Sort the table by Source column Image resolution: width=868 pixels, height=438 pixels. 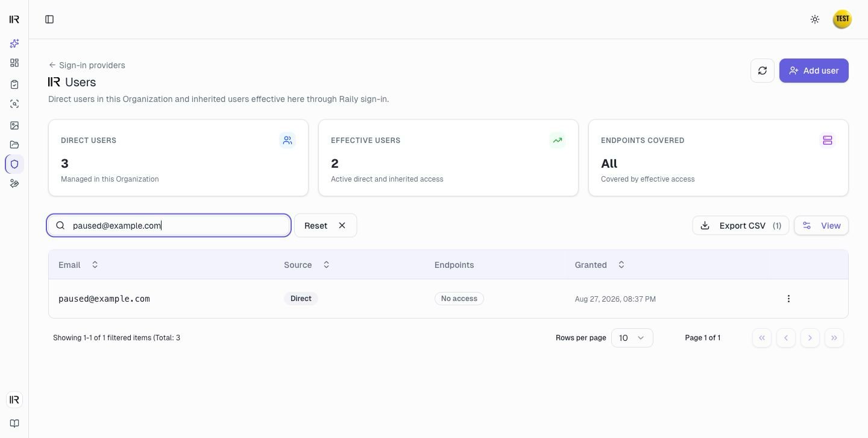coord(307,265)
